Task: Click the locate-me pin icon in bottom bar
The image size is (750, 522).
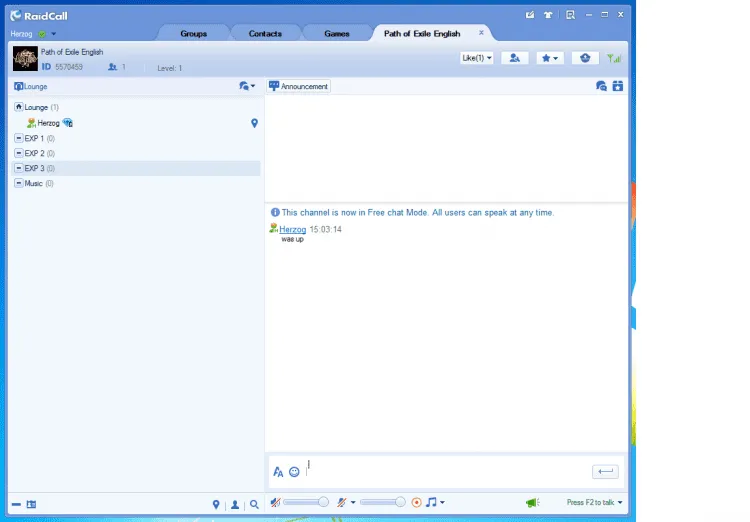Action: tap(216, 504)
